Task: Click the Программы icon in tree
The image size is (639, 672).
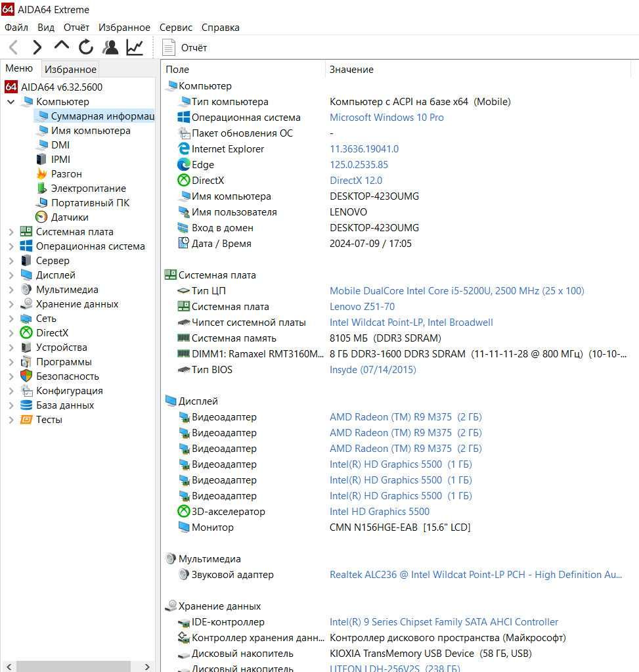Action: (26, 362)
